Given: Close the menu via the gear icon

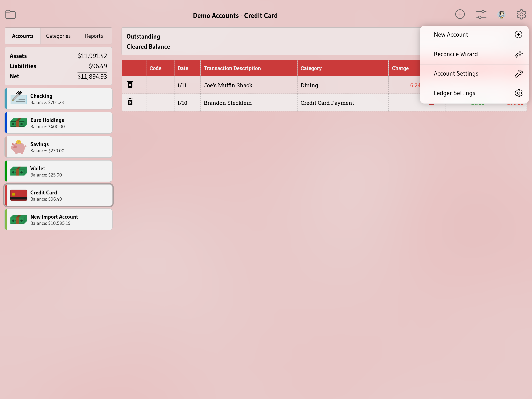Looking at the screenshot, I should click(x=521, y=14).
